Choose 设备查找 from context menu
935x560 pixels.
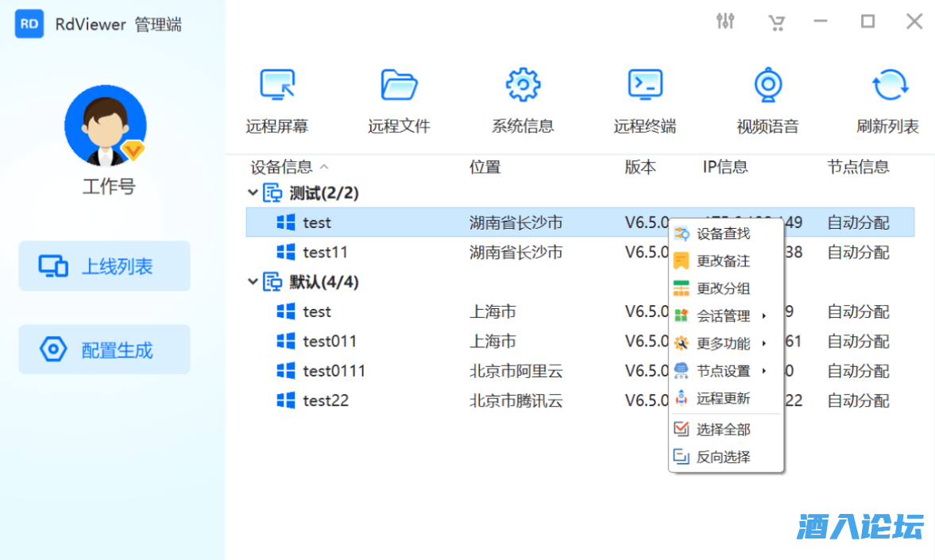[x=726, y=234]
